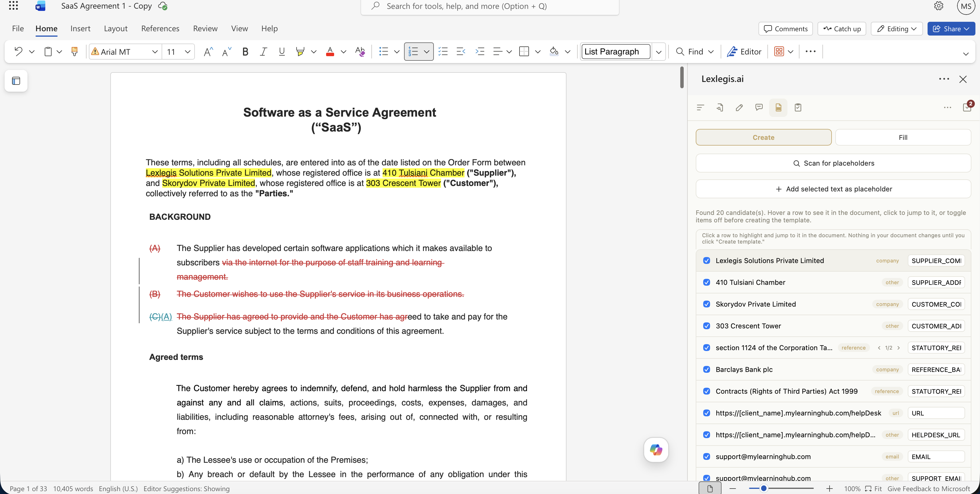Uncheck the Lexlegis Solutions Private Limited row
Screen dimensions: 980x494
coord(707,260)
